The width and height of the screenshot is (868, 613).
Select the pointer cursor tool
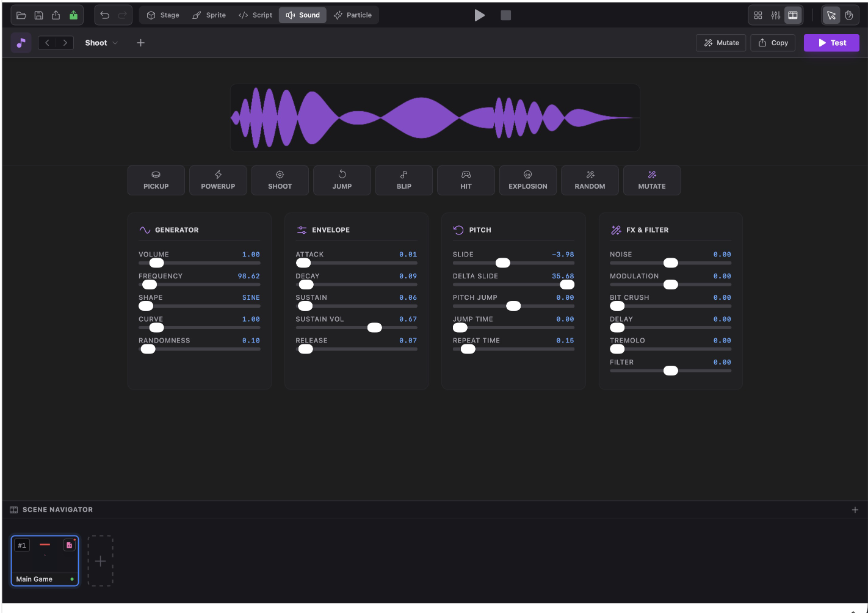[x=831, y=15]
